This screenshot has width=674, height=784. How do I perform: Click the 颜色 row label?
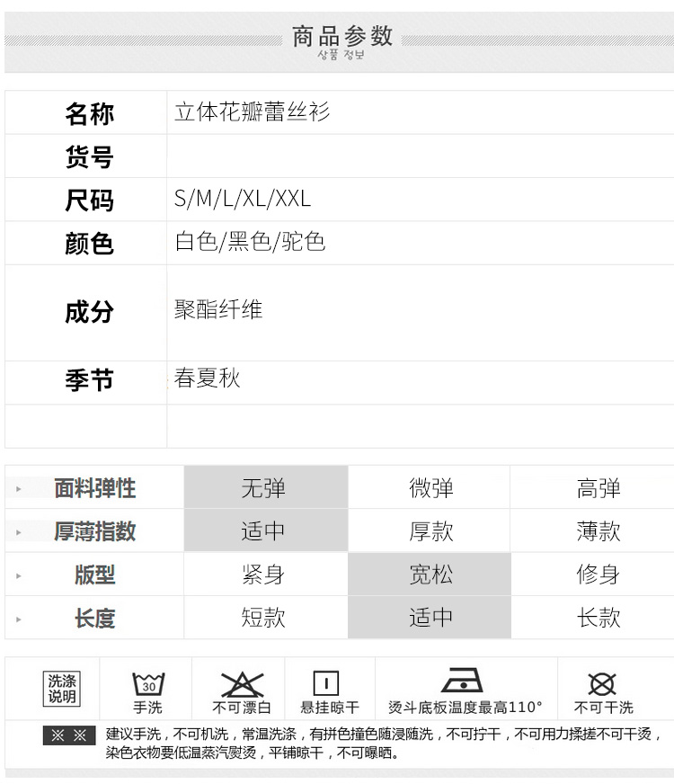90,244
